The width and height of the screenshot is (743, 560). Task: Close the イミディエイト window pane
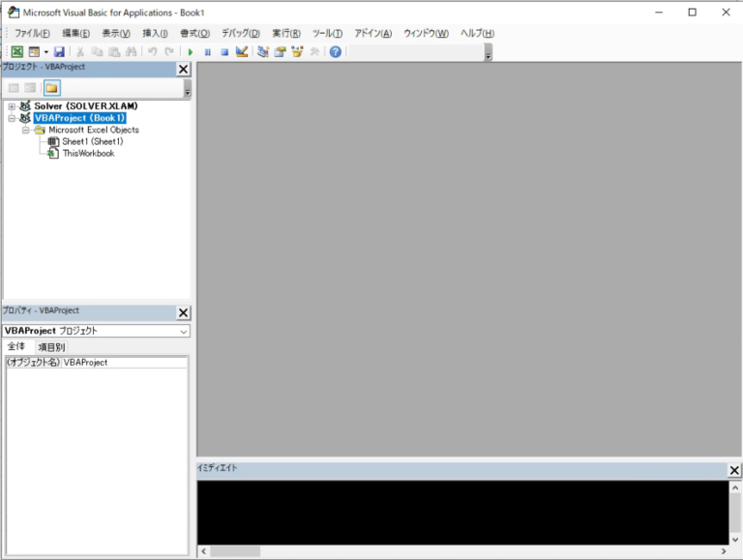point(734,470)
